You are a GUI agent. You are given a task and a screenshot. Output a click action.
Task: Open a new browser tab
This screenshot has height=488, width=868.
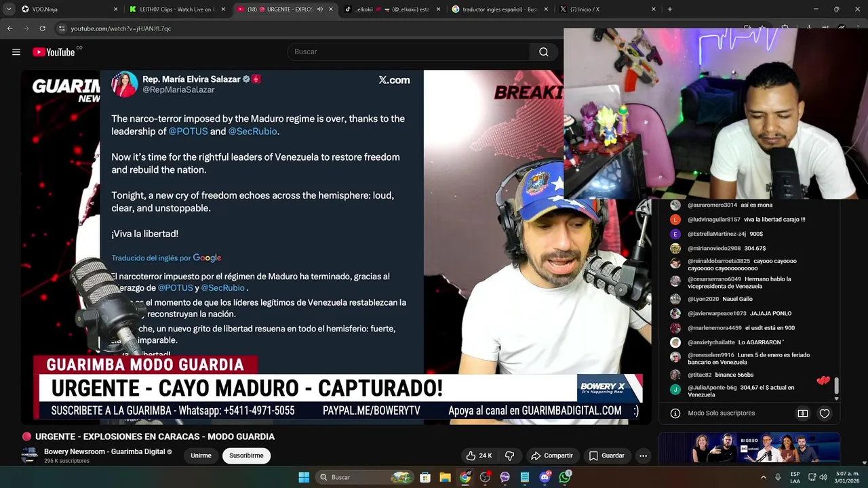click(670, 9)
